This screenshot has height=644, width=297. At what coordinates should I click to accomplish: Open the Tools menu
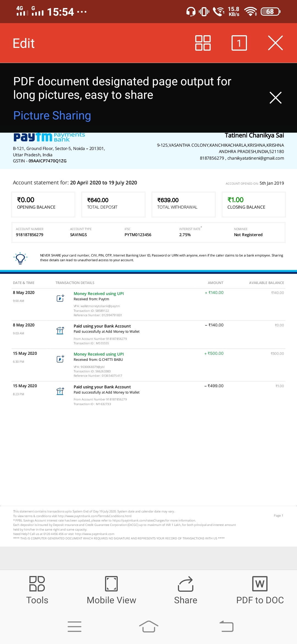click(x=37, y=590)
